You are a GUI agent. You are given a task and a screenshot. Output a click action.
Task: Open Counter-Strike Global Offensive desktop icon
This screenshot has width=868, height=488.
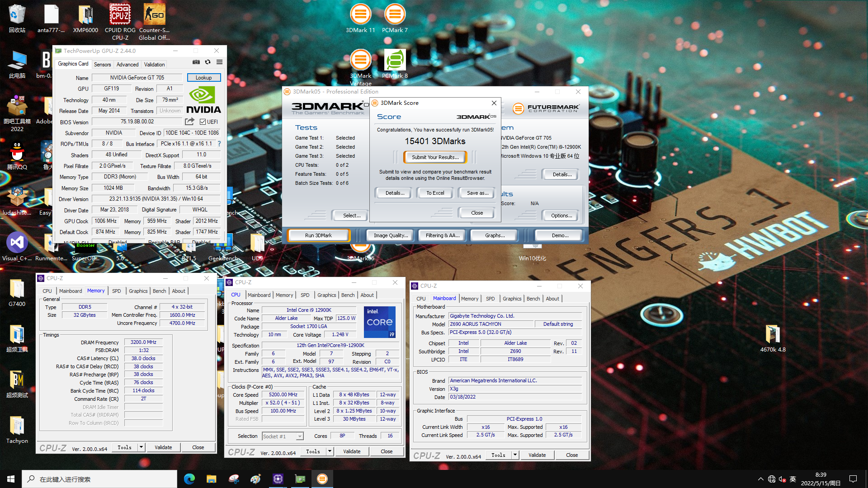coord(154,22)
